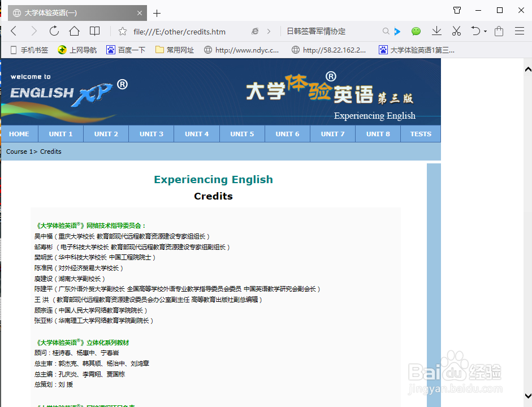Image resolution: width=532 pixels, height=407 pixels.
Task: Open TESTS in the navigation bar
Action: [421, 134]
